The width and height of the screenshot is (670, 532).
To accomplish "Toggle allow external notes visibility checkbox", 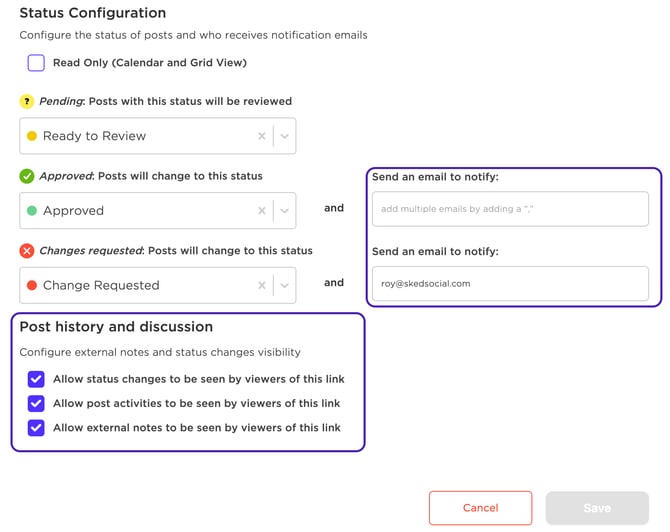I will (36, 428).
